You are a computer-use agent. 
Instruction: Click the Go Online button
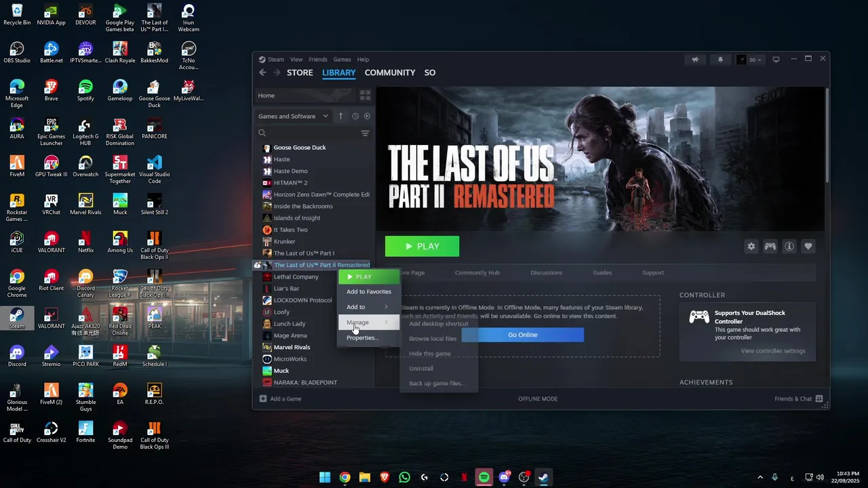tap(522, 335)
